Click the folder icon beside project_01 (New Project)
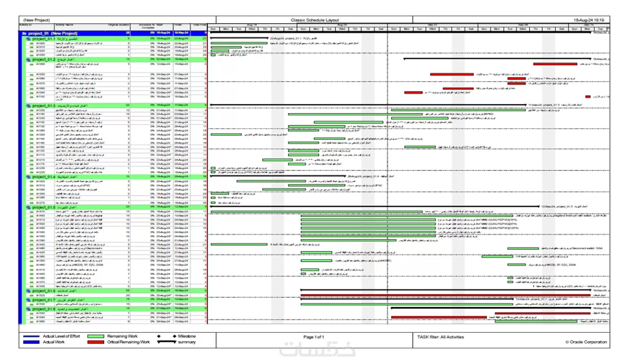The width and height of the screenshot is (635, 364). (24, 33)
